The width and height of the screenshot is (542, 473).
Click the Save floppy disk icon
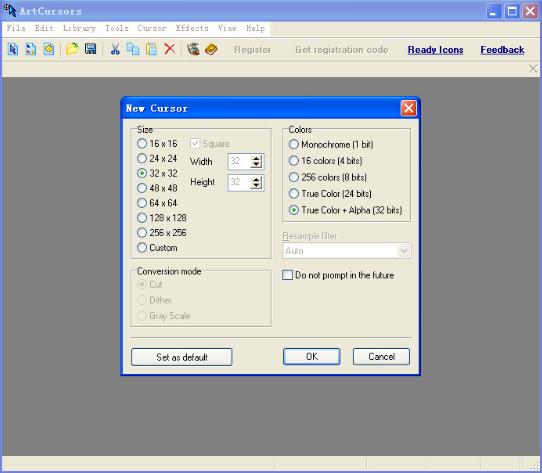pyautogui.click(x=91, y=49)
